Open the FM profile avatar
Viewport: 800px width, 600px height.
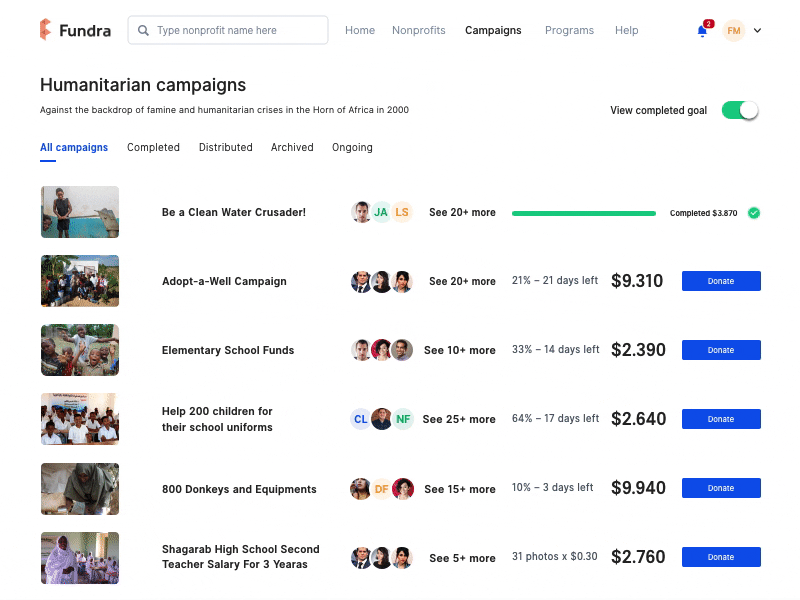(733, 31)
